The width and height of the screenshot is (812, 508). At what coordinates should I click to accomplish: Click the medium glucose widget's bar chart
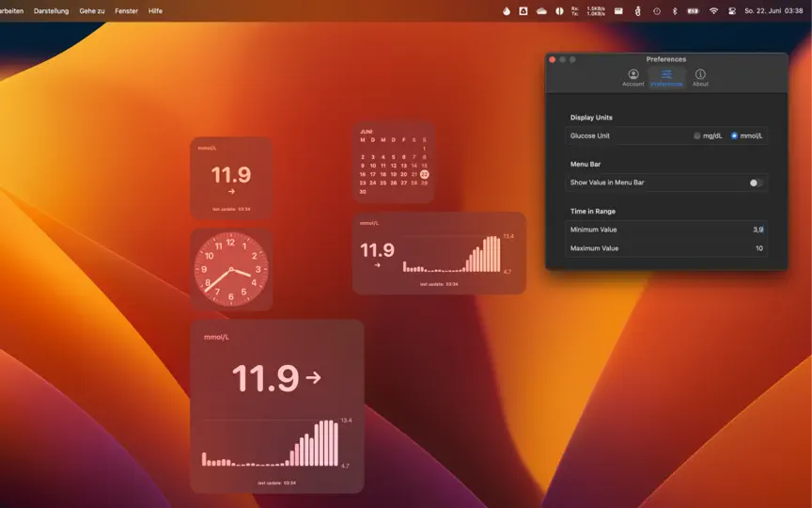pos(451,254)
